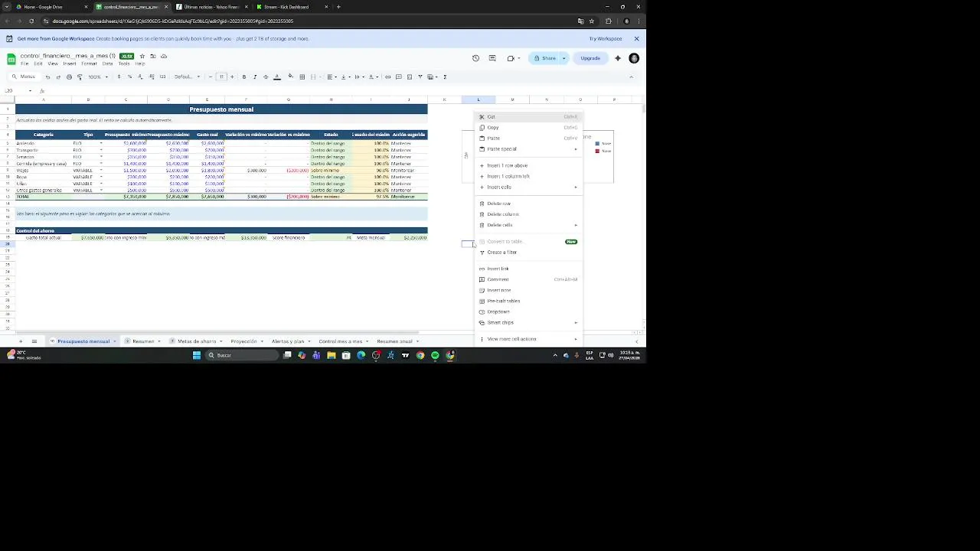Click the Redo toolbar icon
This screenshot has width=980, height=551.
tap(58, 77)
